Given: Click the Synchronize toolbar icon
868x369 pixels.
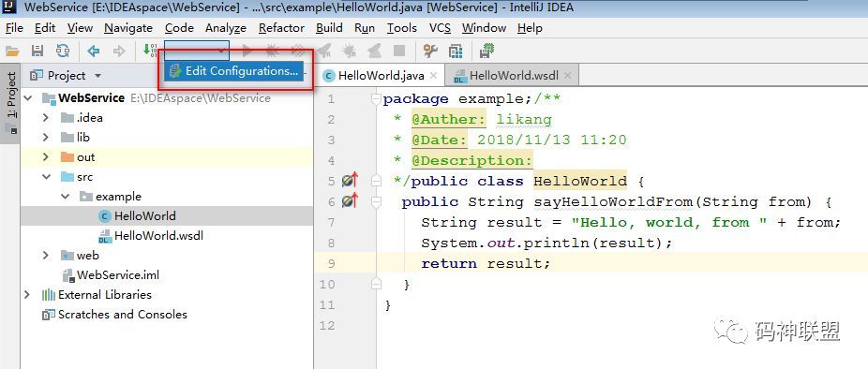Looking at the screenshot, I should pos(63,52).
